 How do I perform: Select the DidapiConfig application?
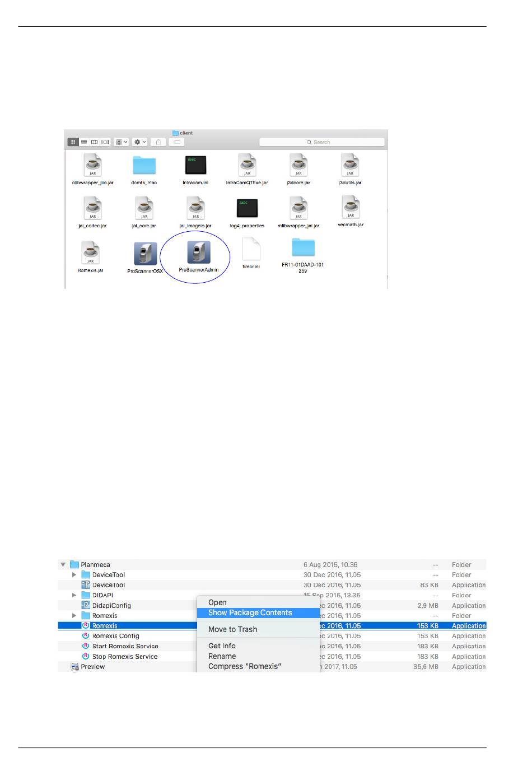click(x=111, y=606)
